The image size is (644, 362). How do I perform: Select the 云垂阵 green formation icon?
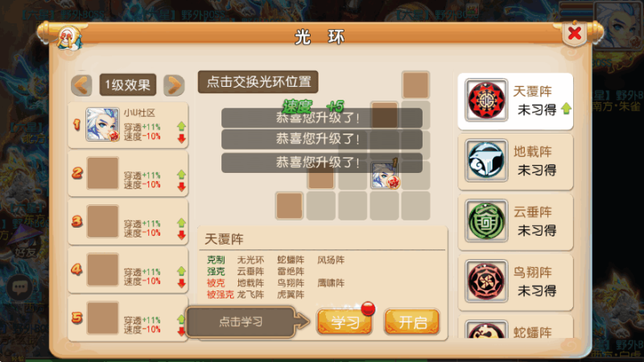tap(486, 220)
